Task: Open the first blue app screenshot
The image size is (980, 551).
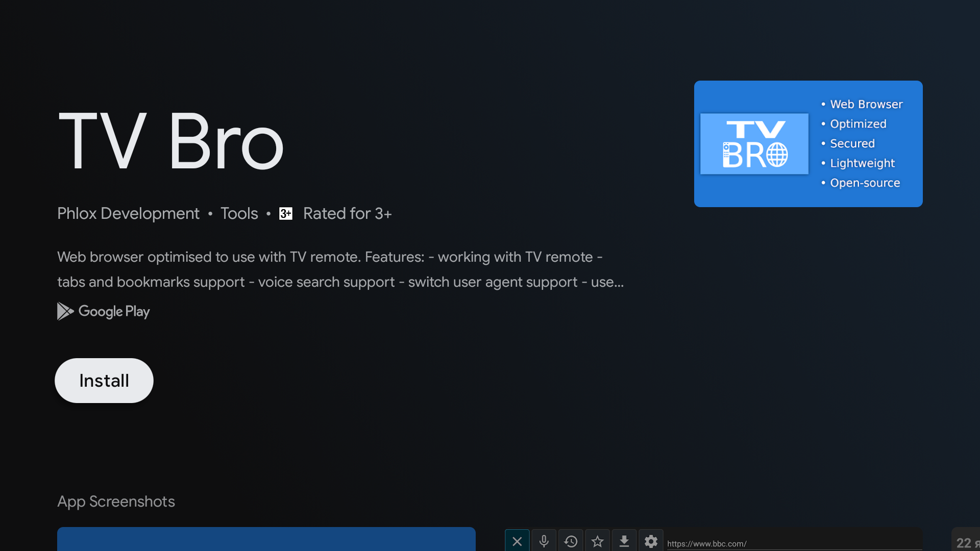Action: pos(266,539)
